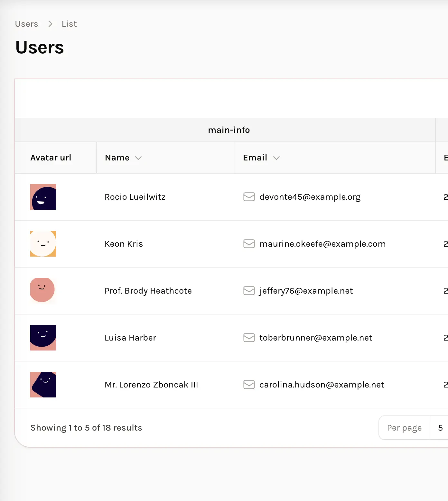Click the breadcrumb chevron separator icon
This screenshot has height=501, width=448.
[50, 24]
